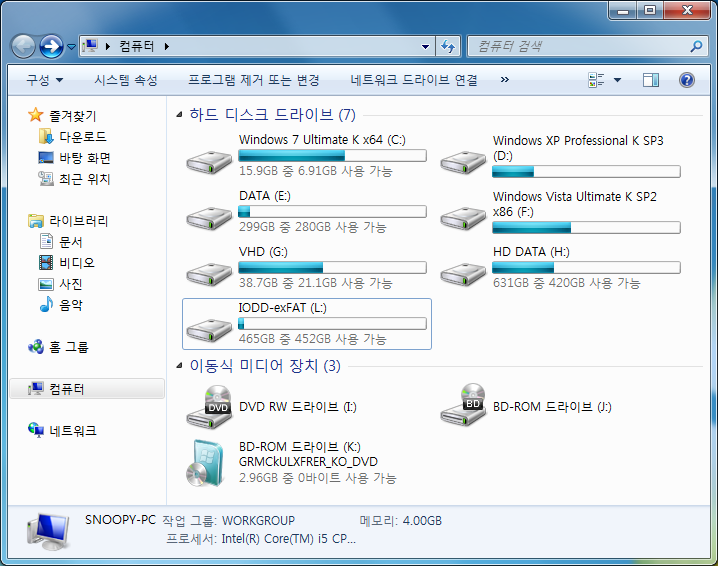718x566 pixels.
Task: Click the HD DATA (H:) usage bar
Action: pos(586,267)
